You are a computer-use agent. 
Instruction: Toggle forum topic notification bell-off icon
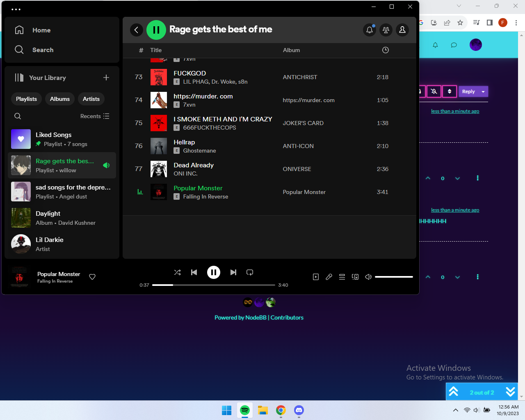[434, 91]
